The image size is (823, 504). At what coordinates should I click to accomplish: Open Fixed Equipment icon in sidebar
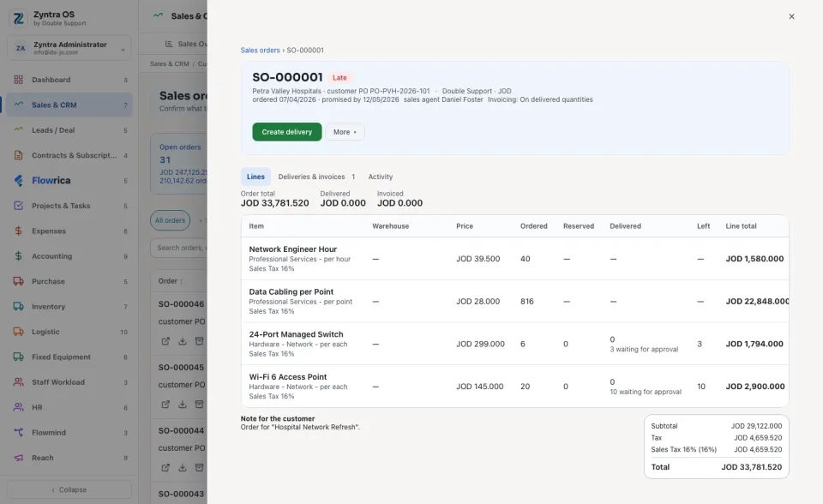point(18,357)
